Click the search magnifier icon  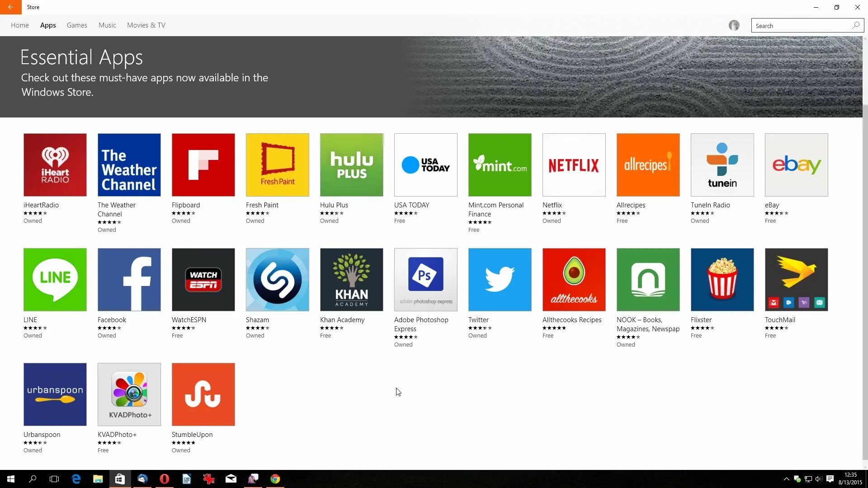[856, 25]
